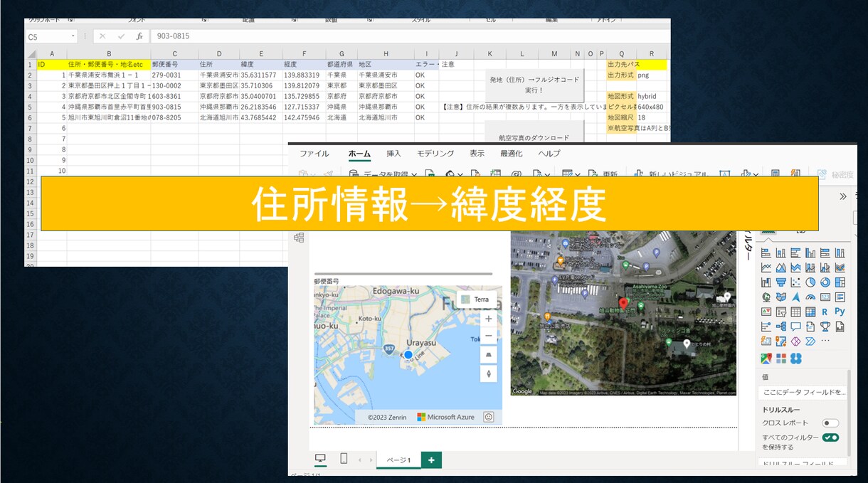Screen dimensions: 868x483
Task: Click the 発地（住所）→フルジオコード 実行 button
Action: pyautogui.click(x=534, y=85)
